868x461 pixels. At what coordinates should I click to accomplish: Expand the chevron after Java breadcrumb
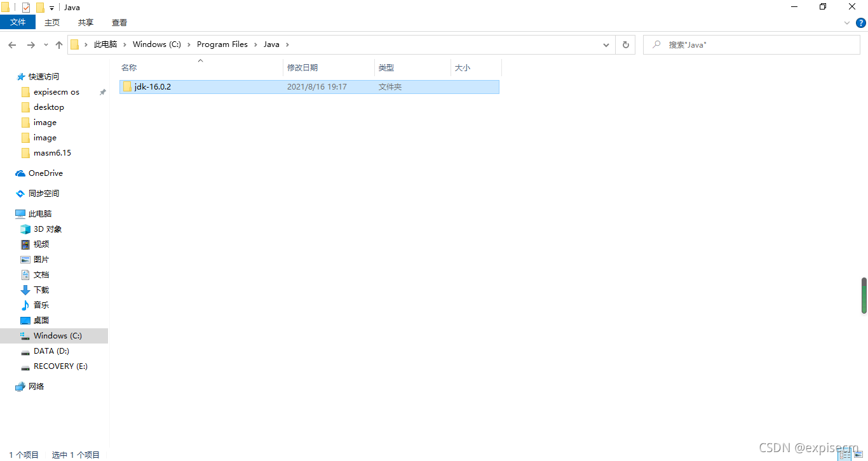click(287, 44)
